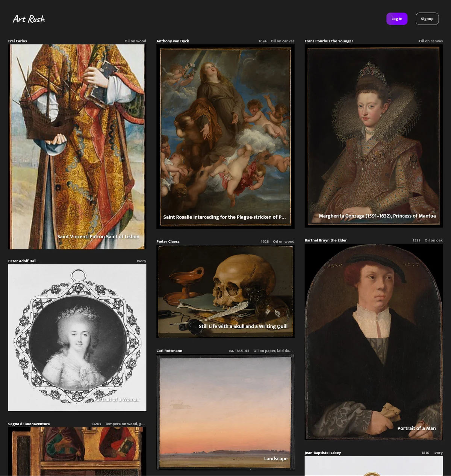The width and height of the screenshot is (451, 476).
Task: Click the 1628 date on Pieter Claesz card
Action: [265, 241]
